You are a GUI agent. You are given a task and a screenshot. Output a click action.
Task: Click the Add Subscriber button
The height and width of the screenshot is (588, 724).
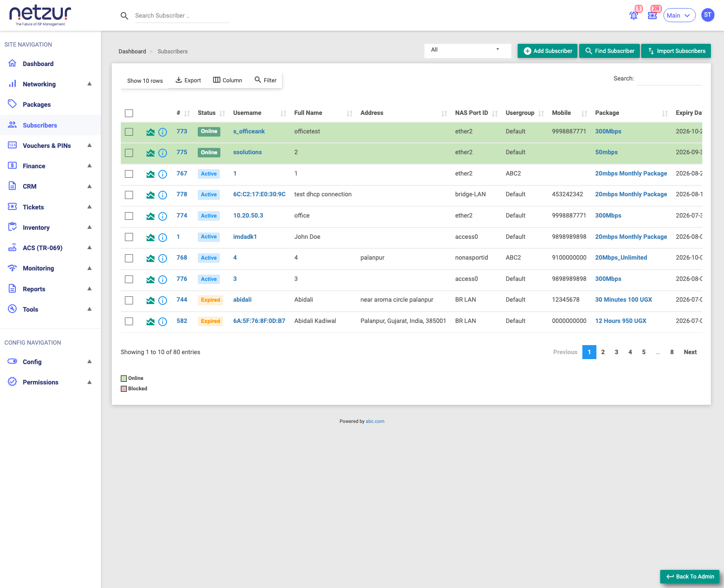tap(548, 51)
